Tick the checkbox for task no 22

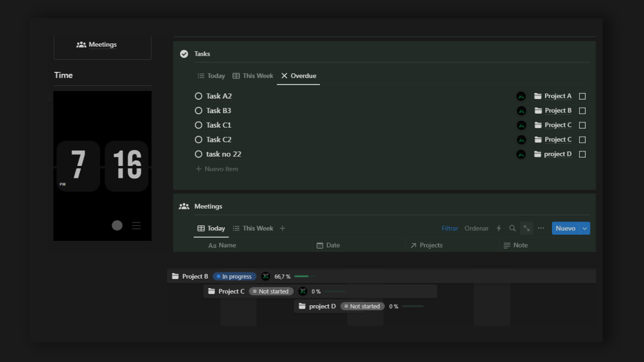(582, 154)
